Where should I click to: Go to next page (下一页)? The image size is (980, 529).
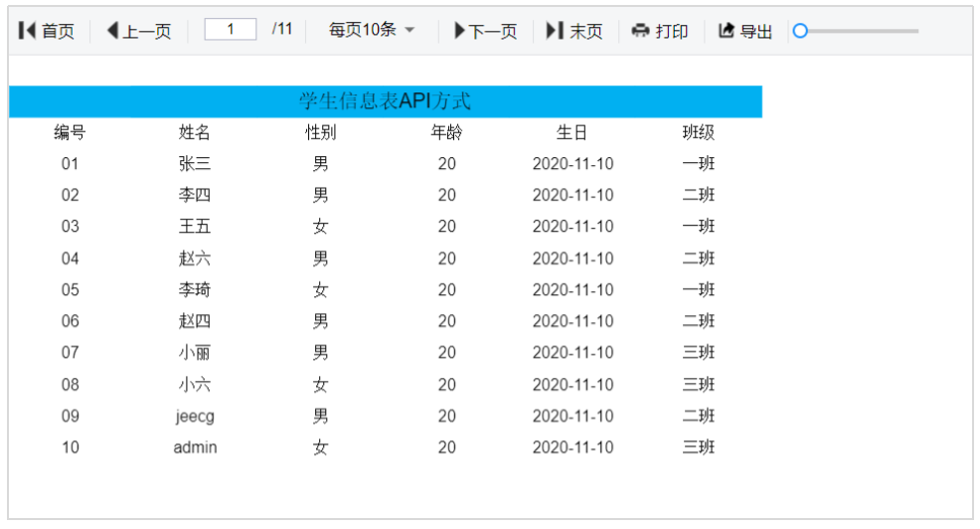486,31
